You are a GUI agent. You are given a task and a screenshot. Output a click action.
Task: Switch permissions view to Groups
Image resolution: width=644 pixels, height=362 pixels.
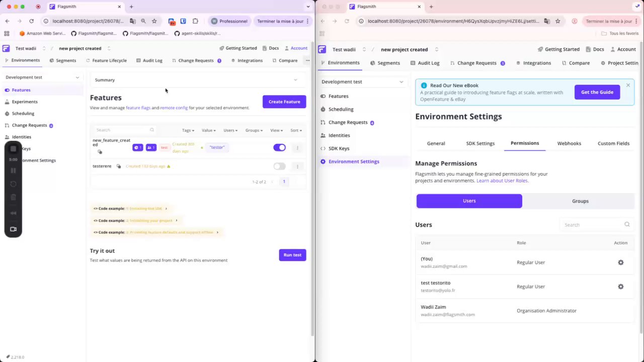(580, 201)
